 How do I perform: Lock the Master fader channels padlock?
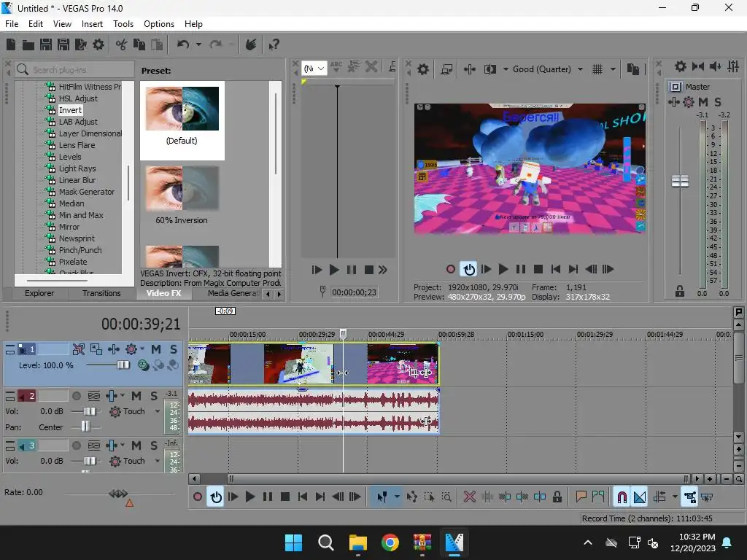click(x=680, y=291)
